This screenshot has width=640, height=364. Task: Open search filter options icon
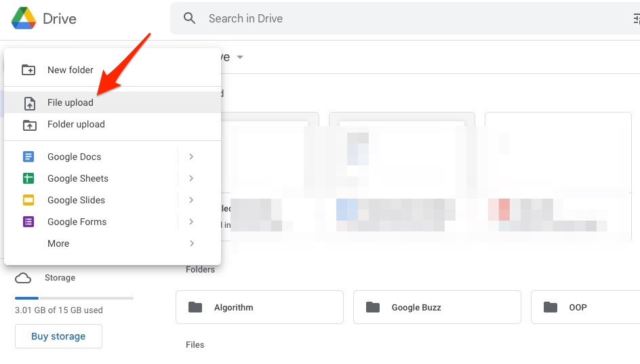(x=635, y=19)
